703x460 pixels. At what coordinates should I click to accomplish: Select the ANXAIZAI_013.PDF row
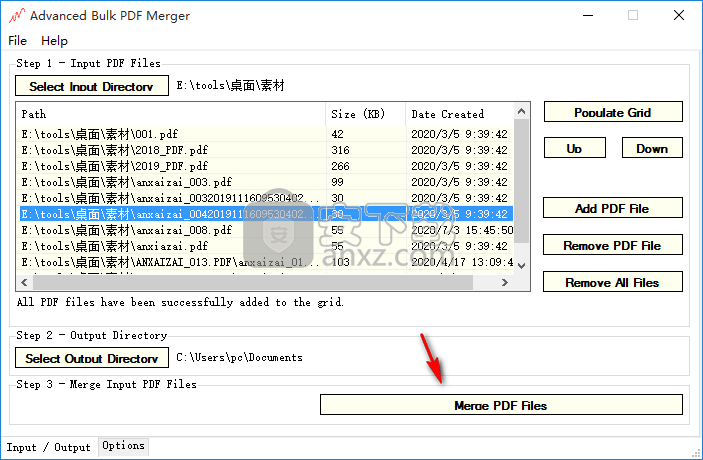266,262
